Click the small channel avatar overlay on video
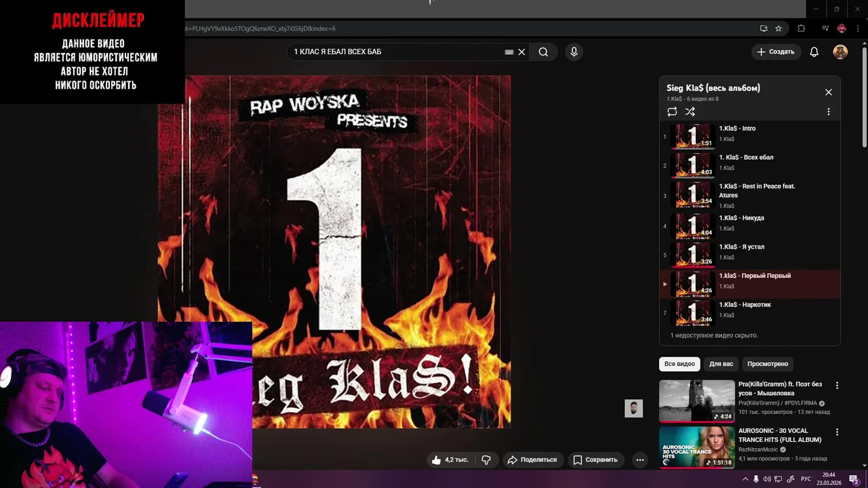This screenshot has width=868, height=488. [633, 408]
